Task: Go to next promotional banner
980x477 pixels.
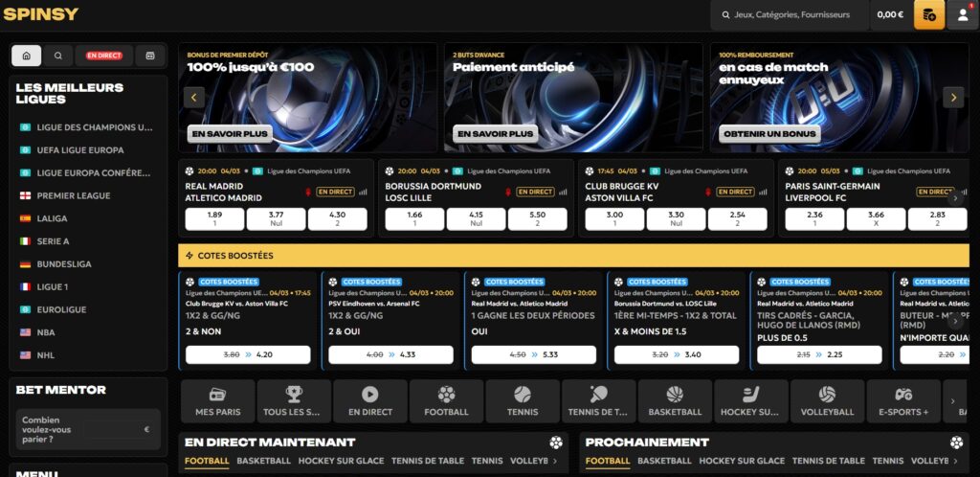Action: [x=952, y=97]
